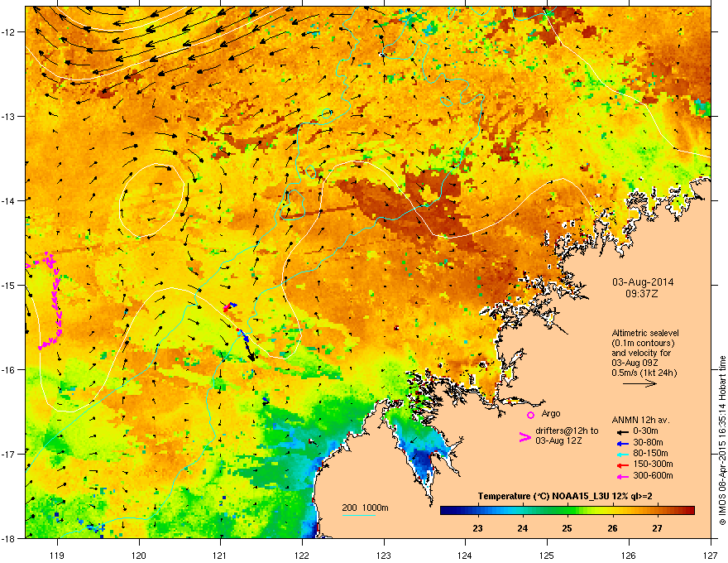
Task: Click the 'Argo' legend label
Action: [551, 413]
